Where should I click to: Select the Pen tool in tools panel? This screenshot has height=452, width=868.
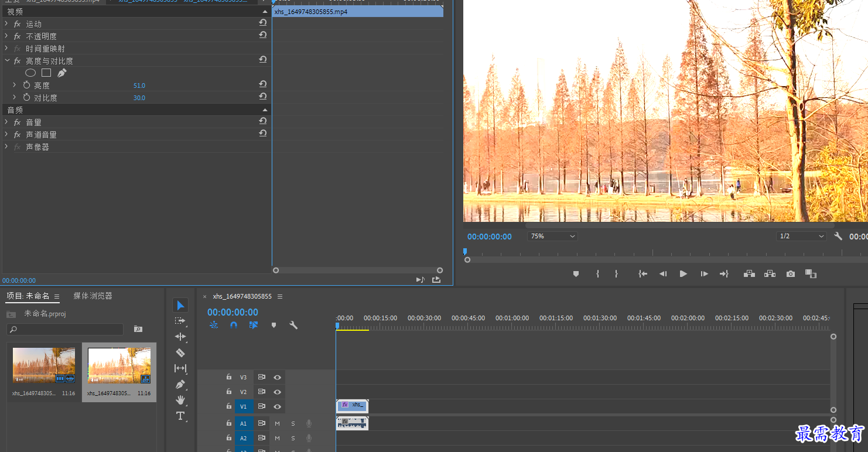[x=180, y=385]
